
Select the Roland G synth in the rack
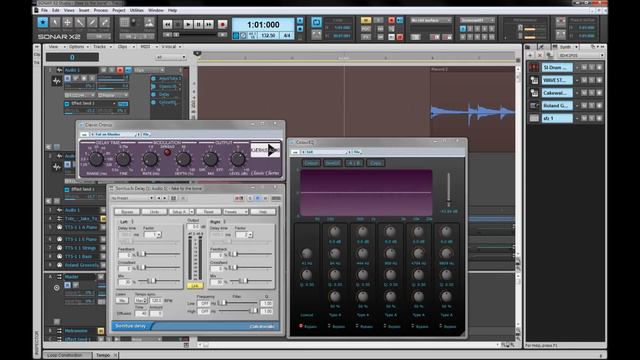click(x=557, y=105)
